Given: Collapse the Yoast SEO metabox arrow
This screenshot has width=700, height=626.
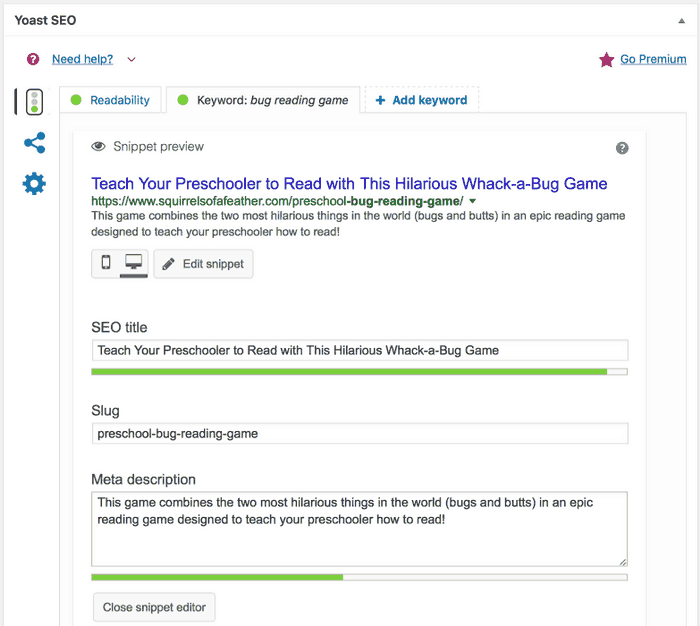Looking at the screenshot, I should (681, 21).
